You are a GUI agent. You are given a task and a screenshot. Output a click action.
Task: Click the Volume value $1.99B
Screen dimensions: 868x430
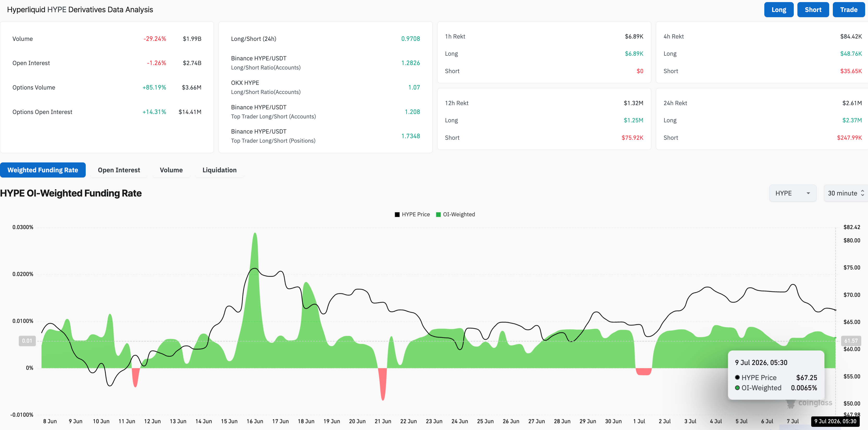(192, 39)
